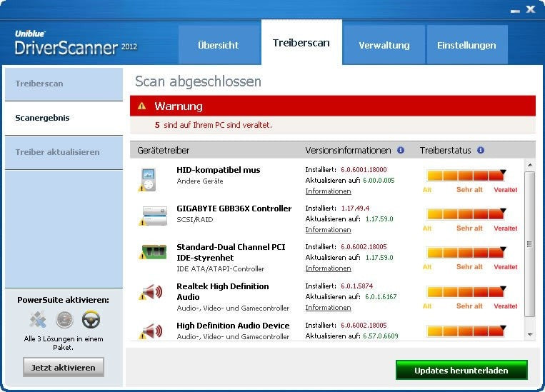Switch to the Übersicht tab
545x392 pixels.
(x=219, y=45)
